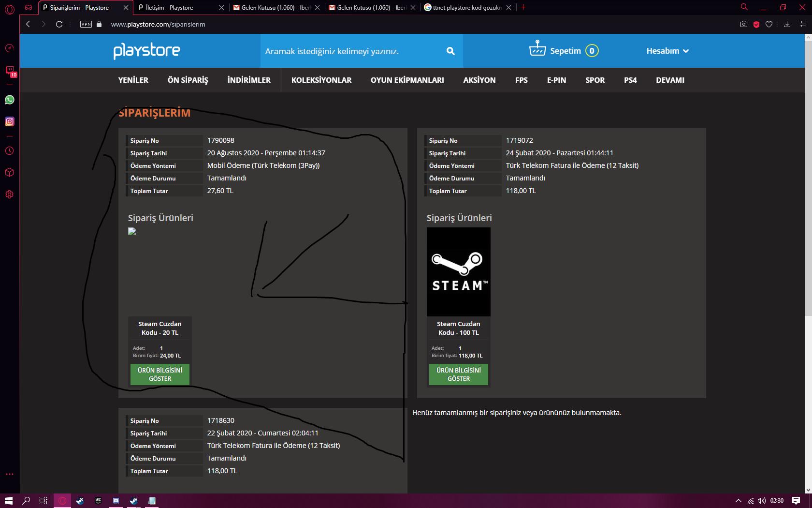812x508 pixels.
Task: Click the broken image of the 20 TL product
Action: [x=132, y=231]
